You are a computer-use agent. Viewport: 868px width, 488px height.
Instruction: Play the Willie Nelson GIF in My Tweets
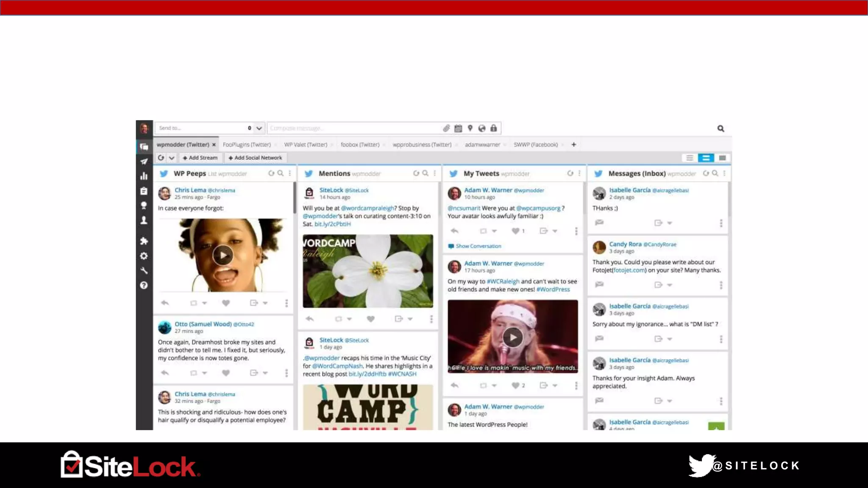click(513, 337)
